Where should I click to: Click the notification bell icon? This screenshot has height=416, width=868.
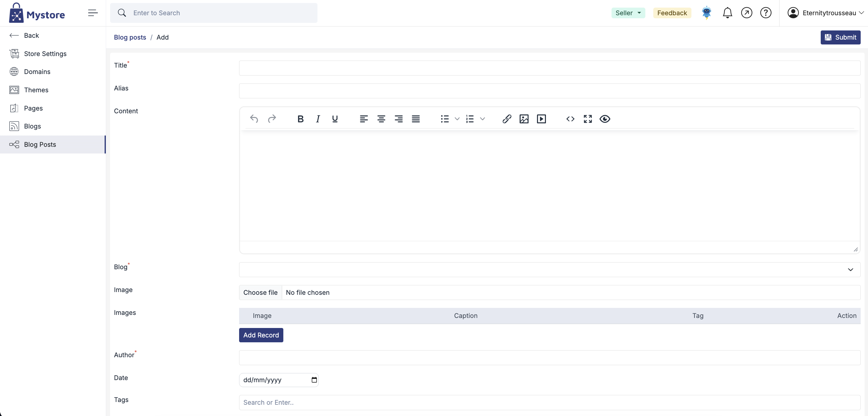pos(727,13)
